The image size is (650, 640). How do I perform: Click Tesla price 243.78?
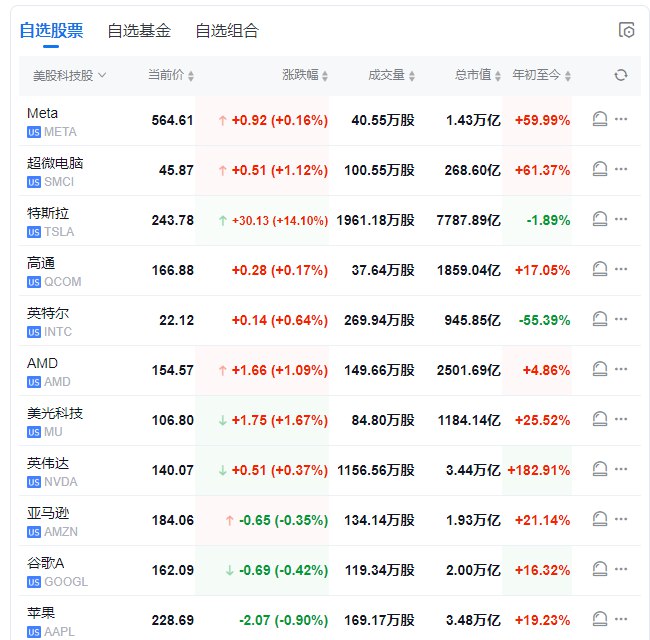tap(172, 220)
